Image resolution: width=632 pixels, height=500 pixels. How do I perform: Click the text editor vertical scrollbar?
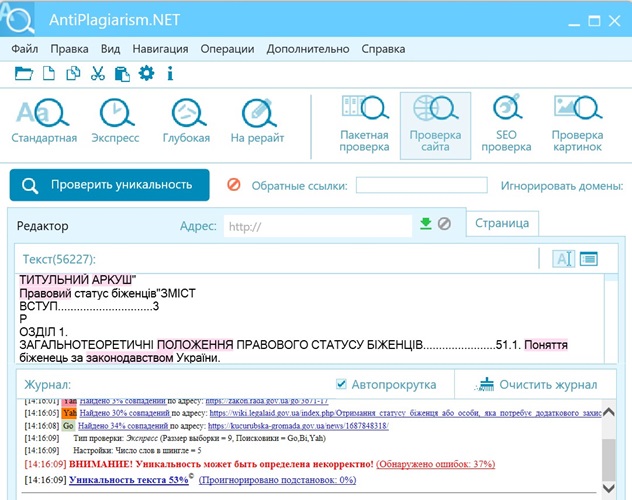(x=611, y=318)
